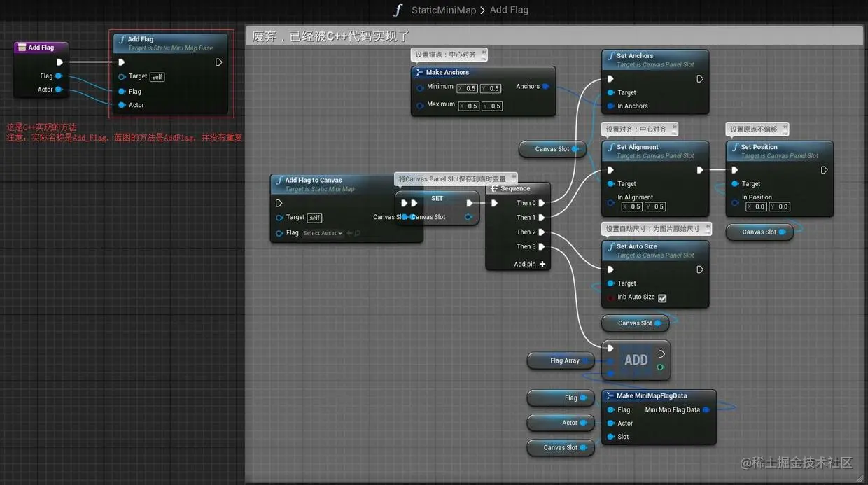Viewport: 868px width, 485px height.
Task: Click the In Position Y 0.0 field
Action: click(x=780, y=206)
